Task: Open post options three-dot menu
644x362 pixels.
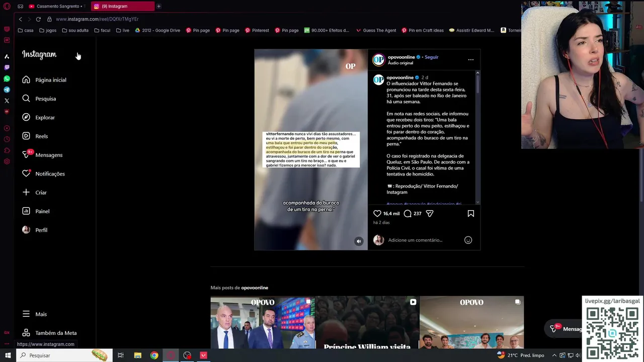Action: pyautogui.click(x=471, y=59)
